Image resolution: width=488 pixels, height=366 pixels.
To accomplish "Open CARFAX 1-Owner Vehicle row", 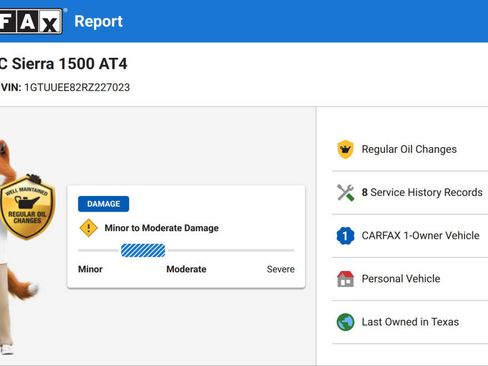I will coord(410,236).
